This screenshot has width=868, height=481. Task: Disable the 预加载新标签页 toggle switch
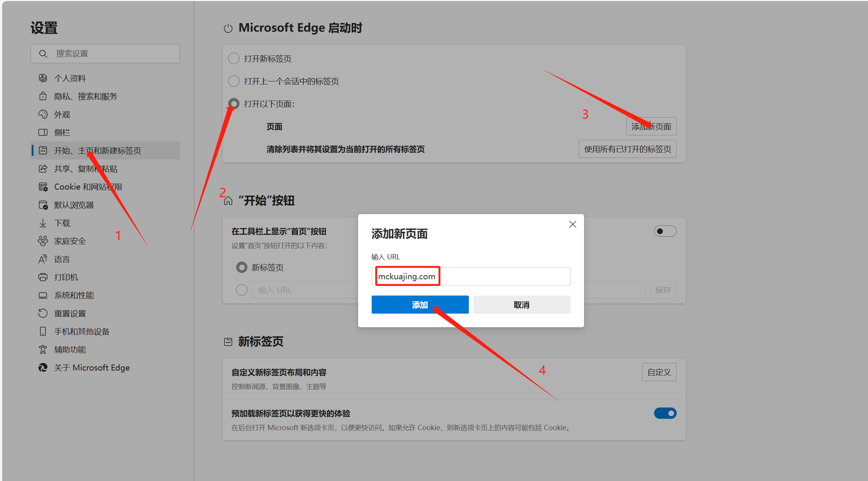click(665, 413)
